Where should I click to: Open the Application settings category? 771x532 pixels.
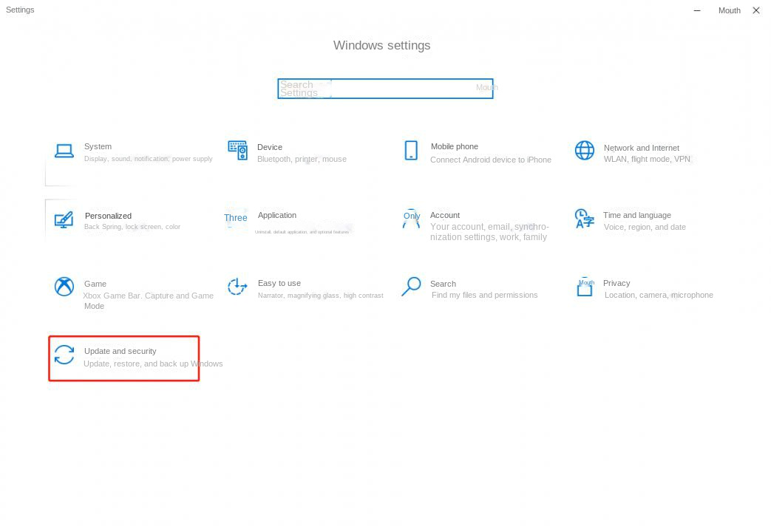click(x=277, y=215)
